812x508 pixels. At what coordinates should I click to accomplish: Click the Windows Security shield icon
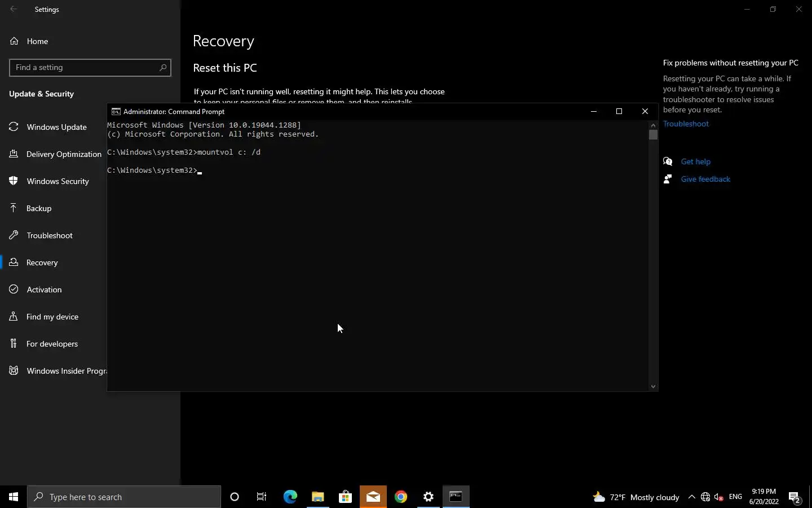[14, 181]
